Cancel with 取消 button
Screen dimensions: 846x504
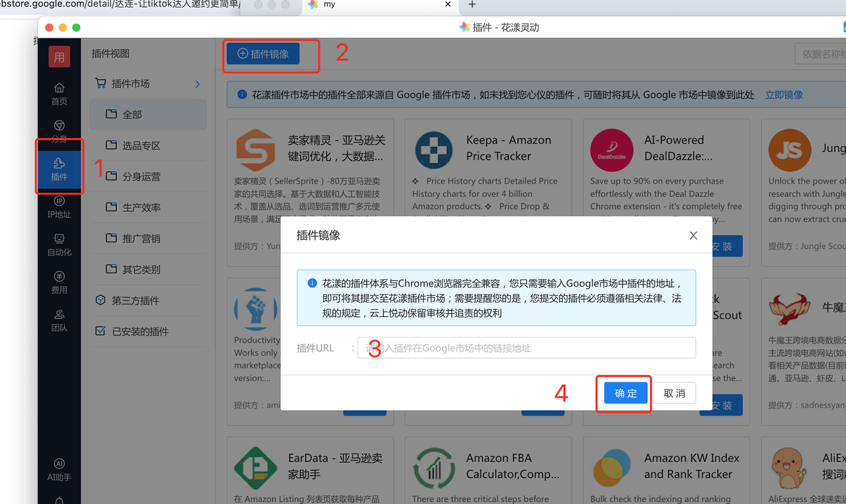675,394
